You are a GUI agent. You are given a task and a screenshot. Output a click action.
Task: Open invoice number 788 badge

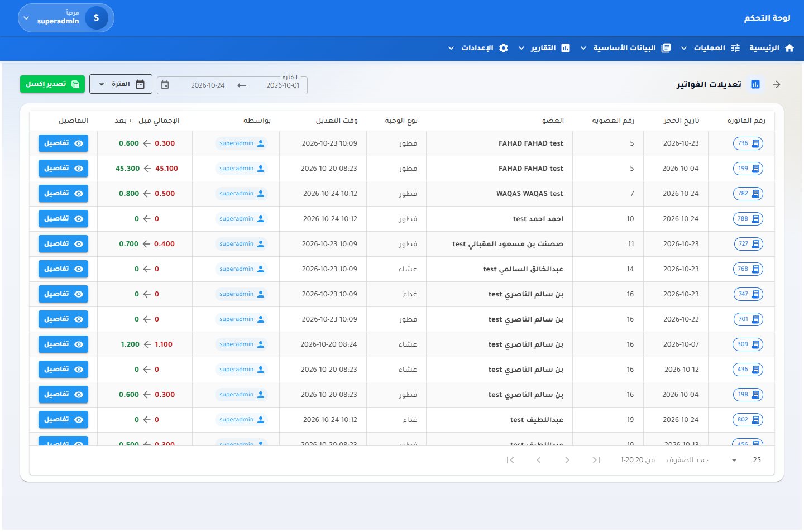(x=748, y=219)
